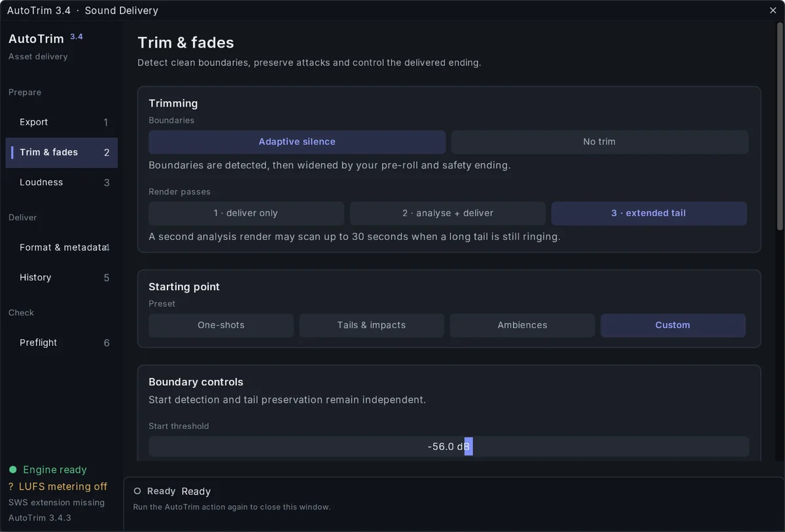Click the 'Boundary controls' heading
Viewport: 785px width, 532px height.
[196, 382]
